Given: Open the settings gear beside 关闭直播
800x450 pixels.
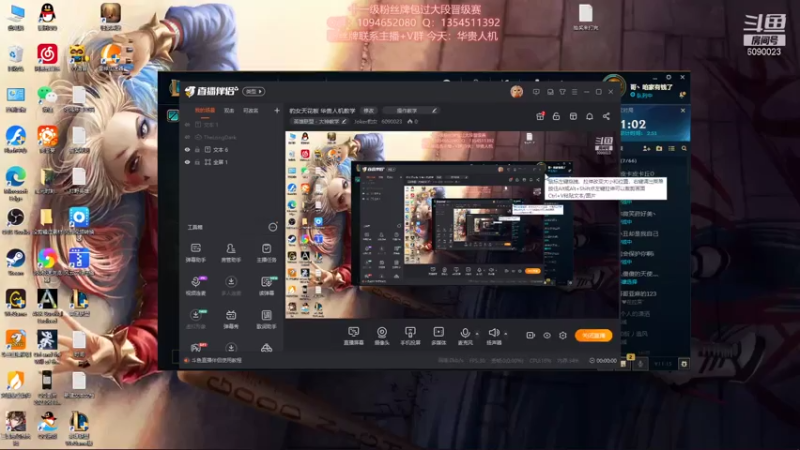Looking at the screenshot, I should click(563, 335).
